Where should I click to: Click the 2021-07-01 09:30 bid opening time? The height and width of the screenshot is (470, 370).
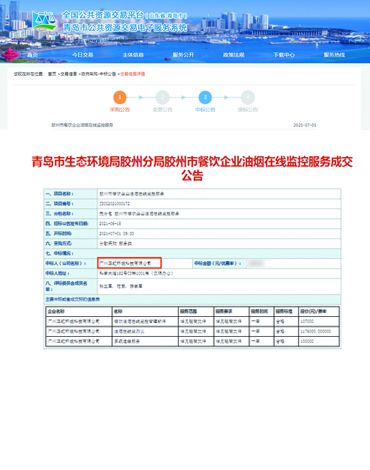coord(117,233)
